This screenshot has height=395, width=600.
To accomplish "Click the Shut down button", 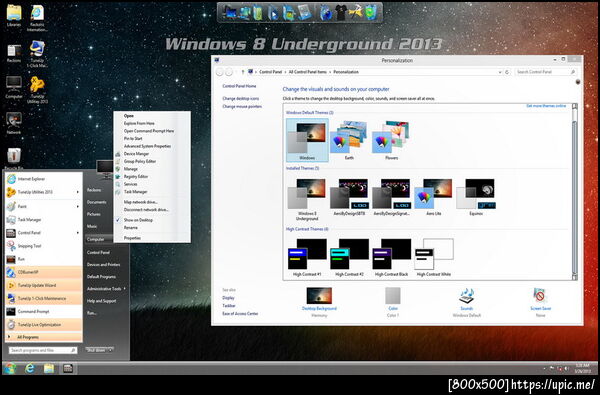I will 96,350.
